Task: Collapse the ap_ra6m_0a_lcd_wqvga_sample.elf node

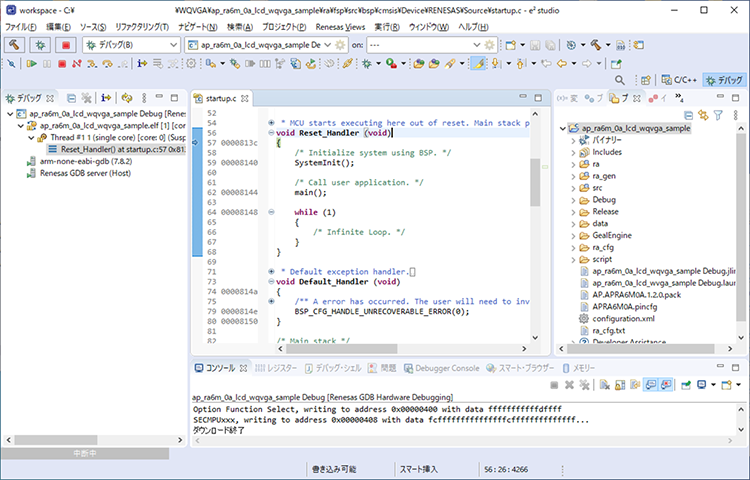Action: (x=21, y=126)
